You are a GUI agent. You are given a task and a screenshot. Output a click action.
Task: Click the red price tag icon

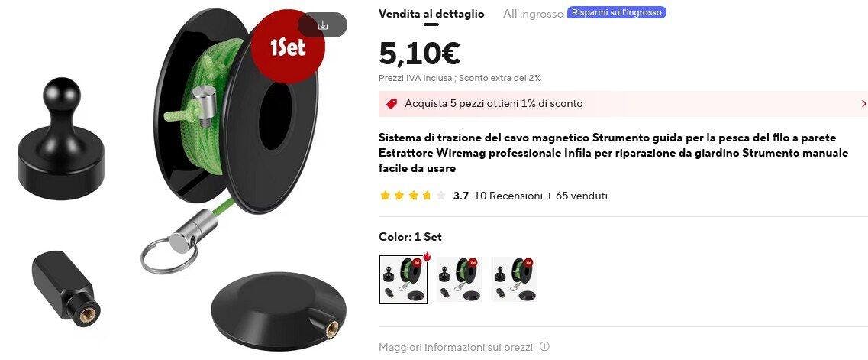tap(392, 104)
